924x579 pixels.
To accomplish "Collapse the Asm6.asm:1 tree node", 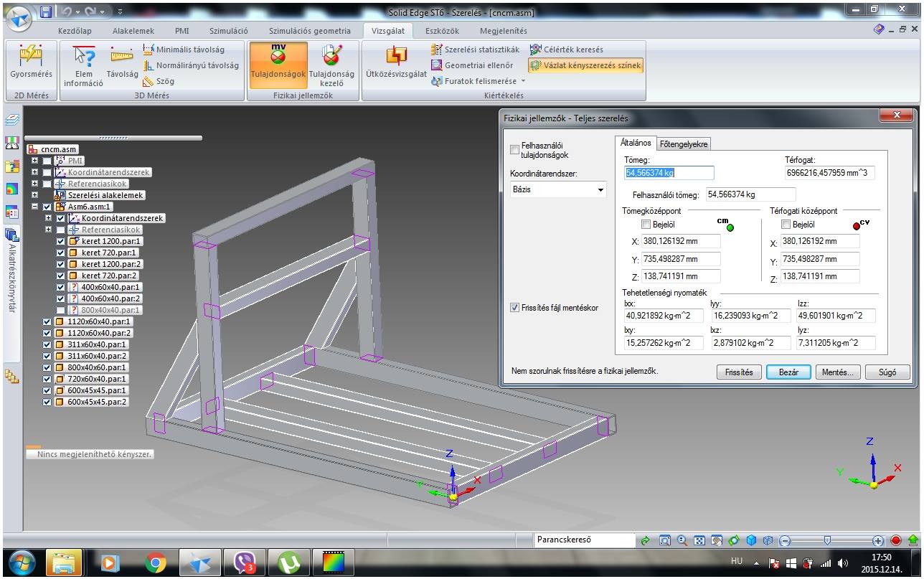I will (34, 207).
